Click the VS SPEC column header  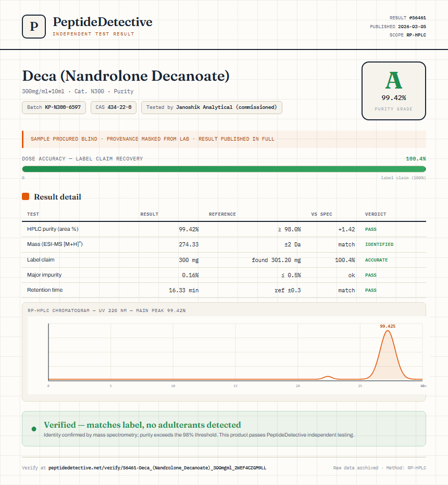[x=322, y=214]
